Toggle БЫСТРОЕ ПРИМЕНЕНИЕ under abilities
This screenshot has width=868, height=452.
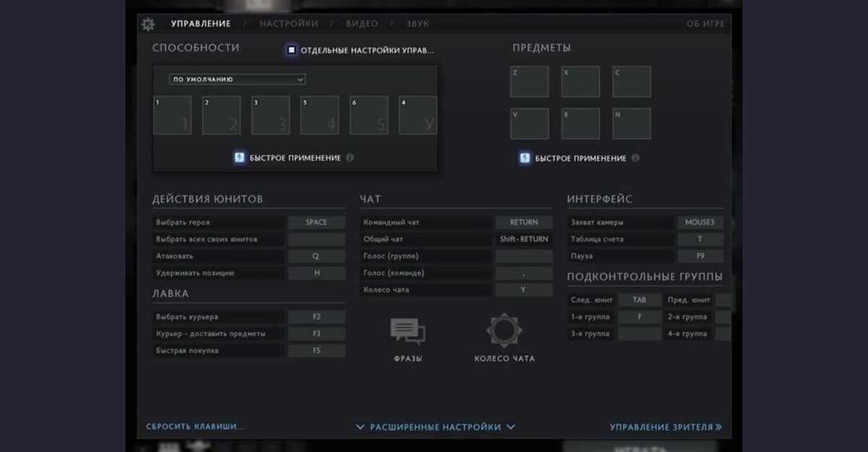point(239,158)
